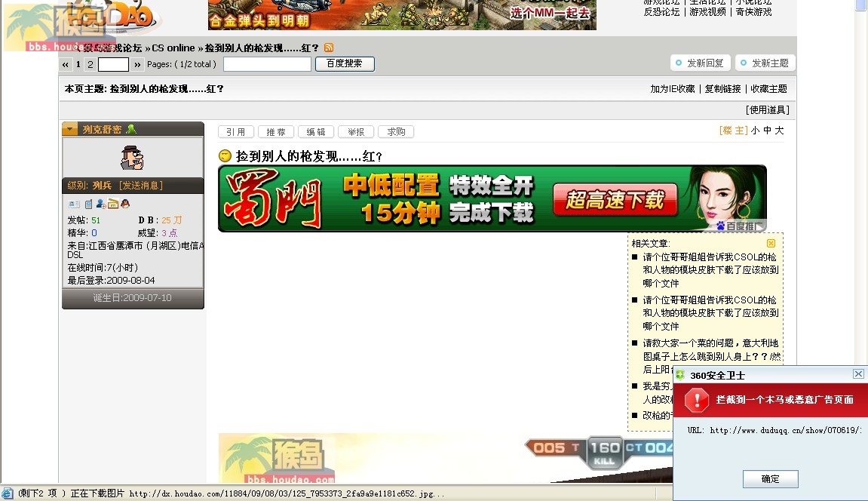
Task: Click the yellow smiley icon before post title
Action: pos(225,156)
